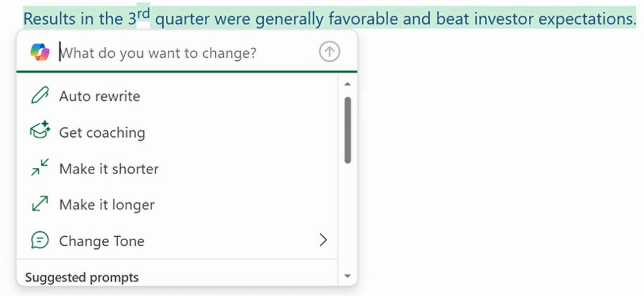The width and height of the screenshot is (644, 296).
Task: Select the Auto rewrite option
Action: pyautogui.click(x=177, y=96)
